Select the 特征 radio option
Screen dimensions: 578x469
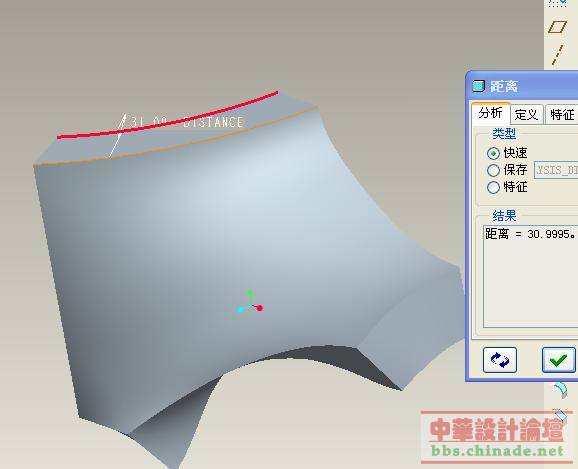(x=507, y=187)
